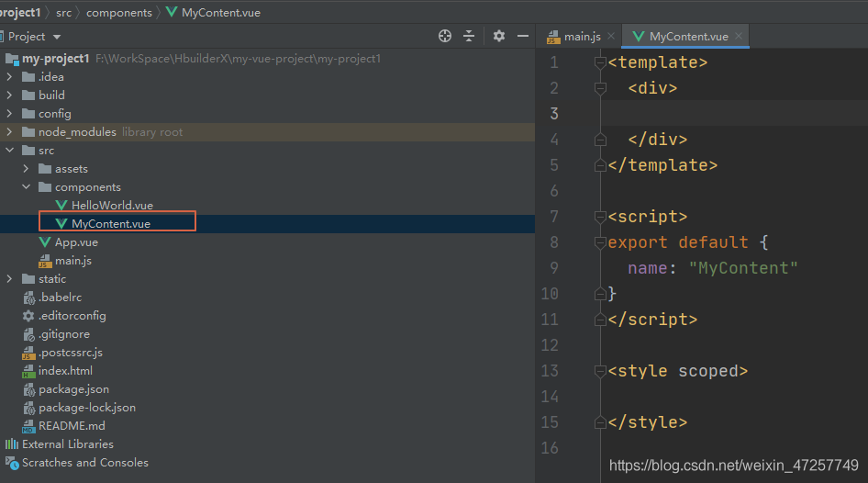Select HelloWorld.vue in project tree
The width and height of the screenshot is (868, 483).
tap(112, 206)
